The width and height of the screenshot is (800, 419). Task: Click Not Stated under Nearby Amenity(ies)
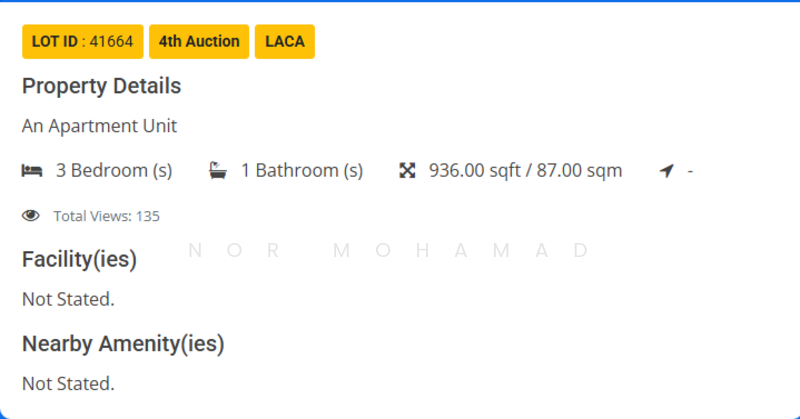[68, 383]
